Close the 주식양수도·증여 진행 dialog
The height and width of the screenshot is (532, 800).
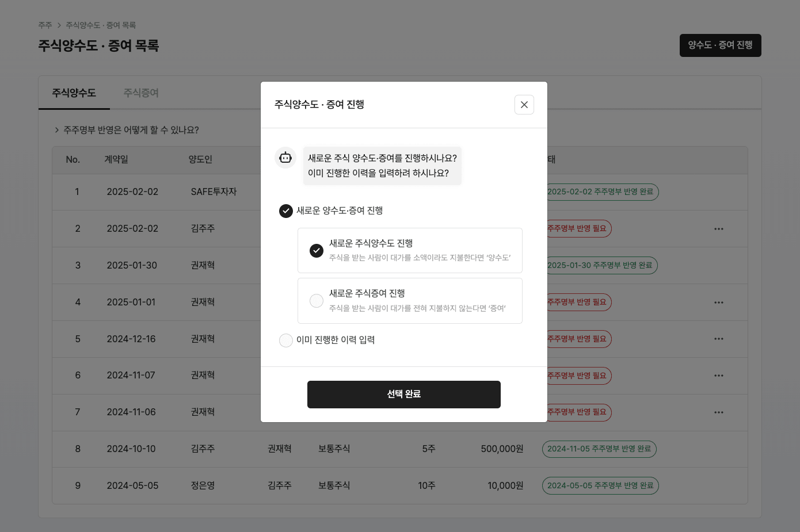pyautogui.click(x=524, y=105)
